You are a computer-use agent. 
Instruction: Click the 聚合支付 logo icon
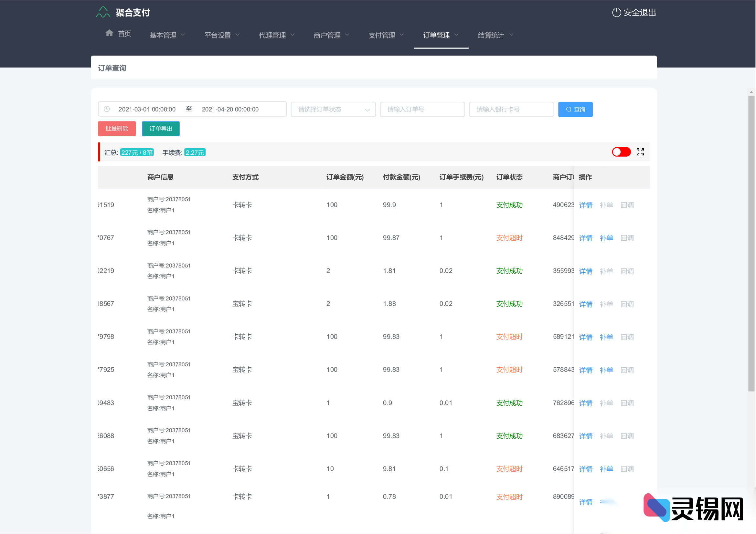tap(102, 12)
